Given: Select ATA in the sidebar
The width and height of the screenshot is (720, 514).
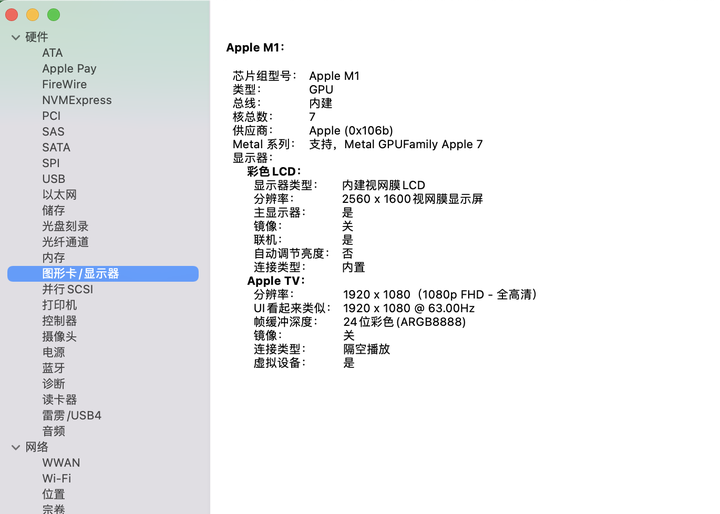Looking at the screenshot, I should click(x=52, y=53).
